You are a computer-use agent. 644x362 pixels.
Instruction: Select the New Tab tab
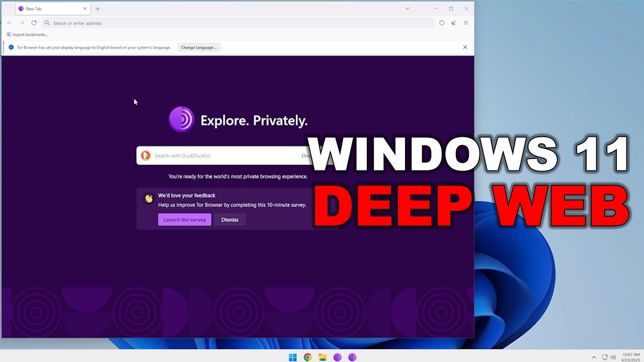coord(53,9)
